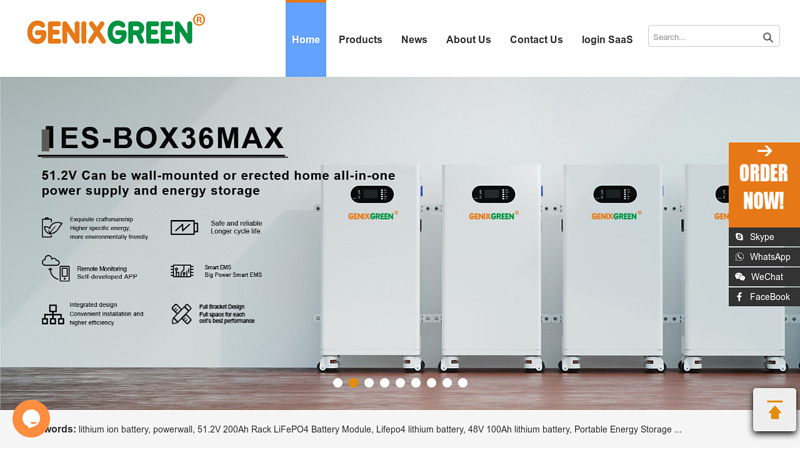
Task: Click 'Portable Energy Storage' keyword
Action: [623, 430]
